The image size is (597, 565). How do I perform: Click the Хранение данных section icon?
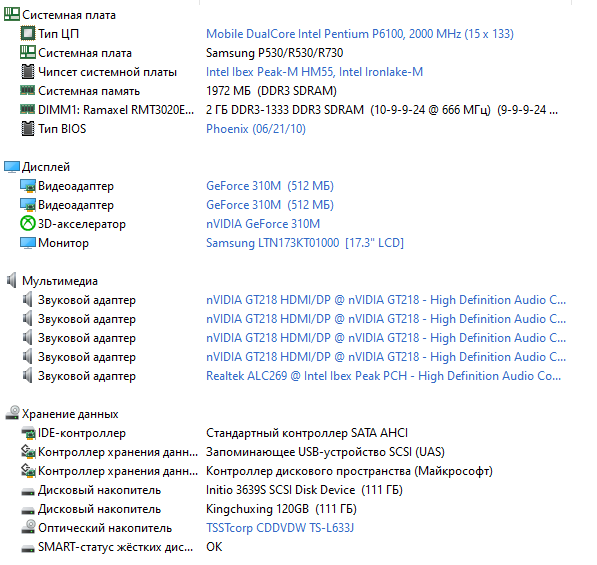(x=12, y=413)
